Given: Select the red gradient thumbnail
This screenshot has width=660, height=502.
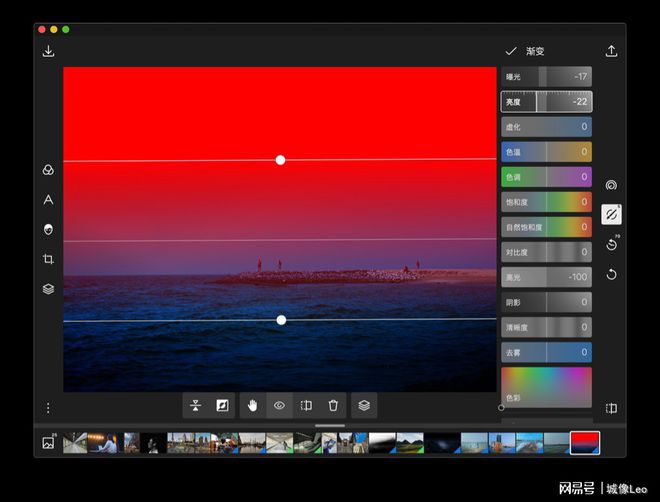Looking at the screenshot, I should [x=585, y=443].
